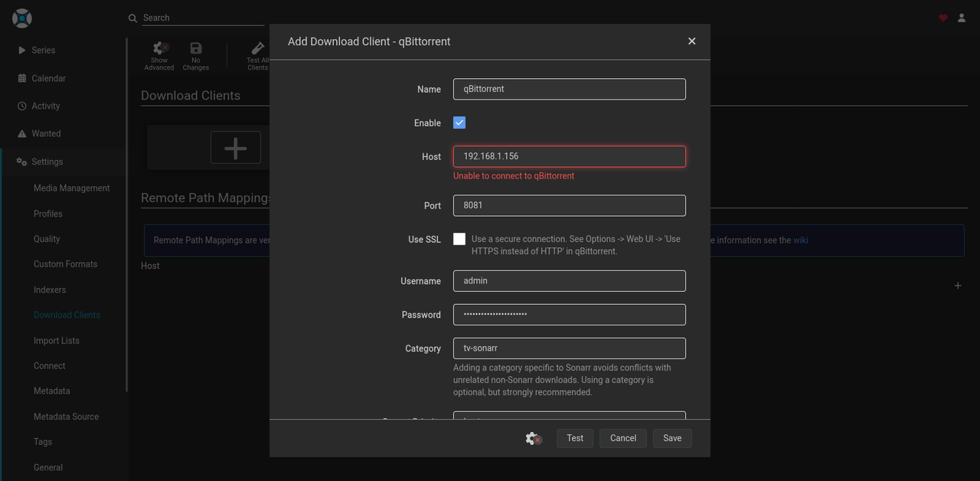Click the Sonarr logo icon

pyautogui.click(x=22, y=18)
